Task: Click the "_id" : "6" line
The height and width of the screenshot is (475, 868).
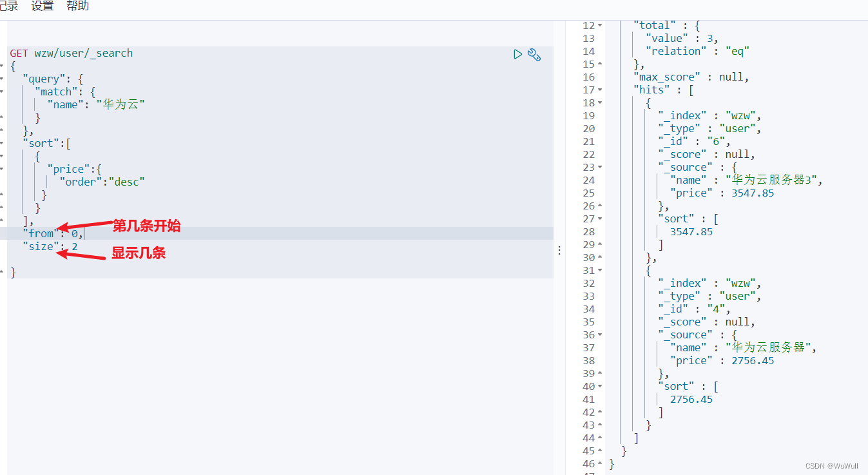Action: coord(695,142)
